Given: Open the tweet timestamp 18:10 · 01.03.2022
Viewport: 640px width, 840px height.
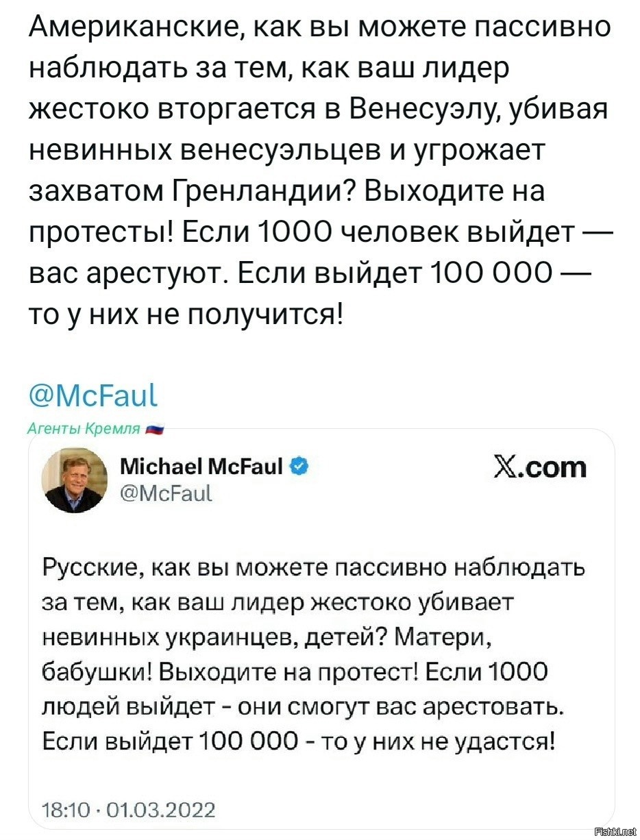Looking at the screenshot, I should click(129, 811).
